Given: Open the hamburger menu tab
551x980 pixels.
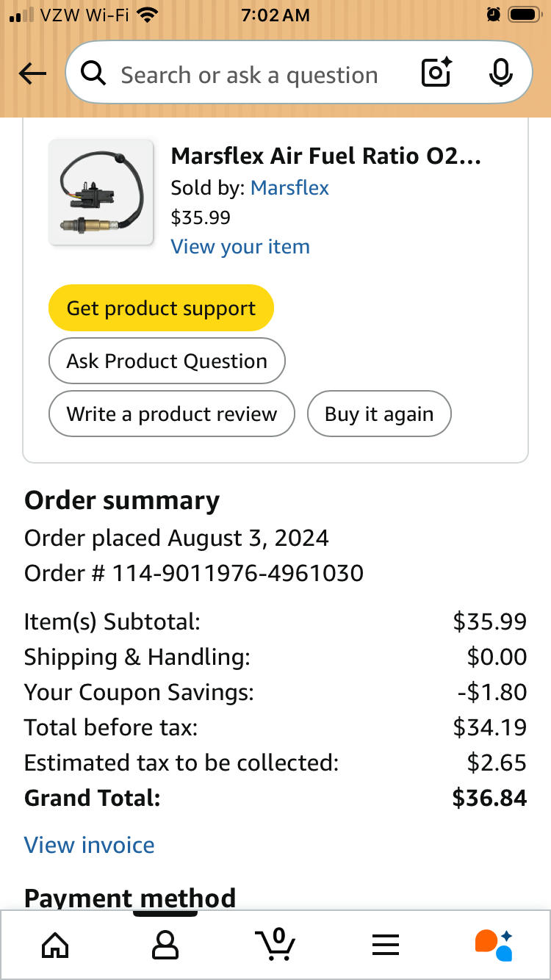Looking at the screenshot, I should click(x=386, y=945).
